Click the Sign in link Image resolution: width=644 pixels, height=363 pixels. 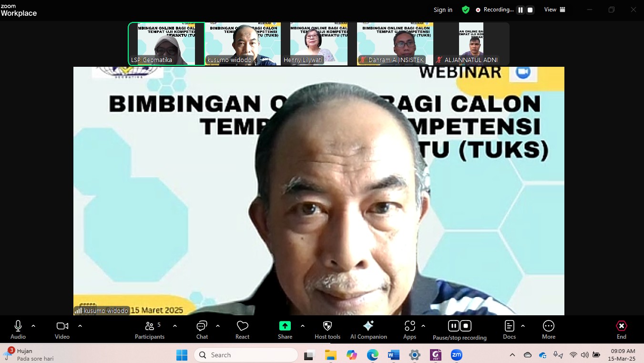(x=443, y=10)
